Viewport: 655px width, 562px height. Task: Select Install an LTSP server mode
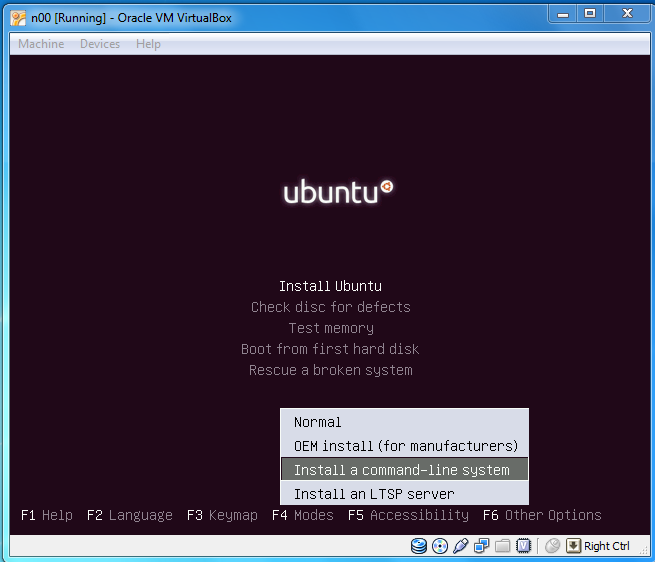tap(404, 493)
